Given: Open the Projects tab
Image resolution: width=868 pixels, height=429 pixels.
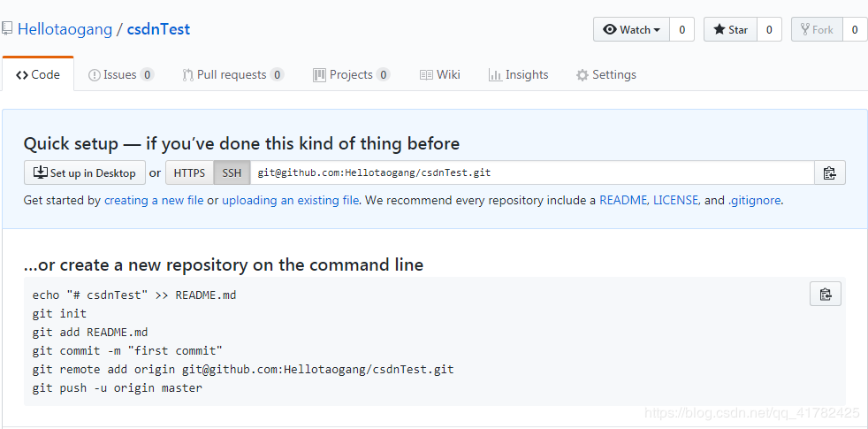Looking at the screenshot, I should pyautogui.click(x=351, y=74).
